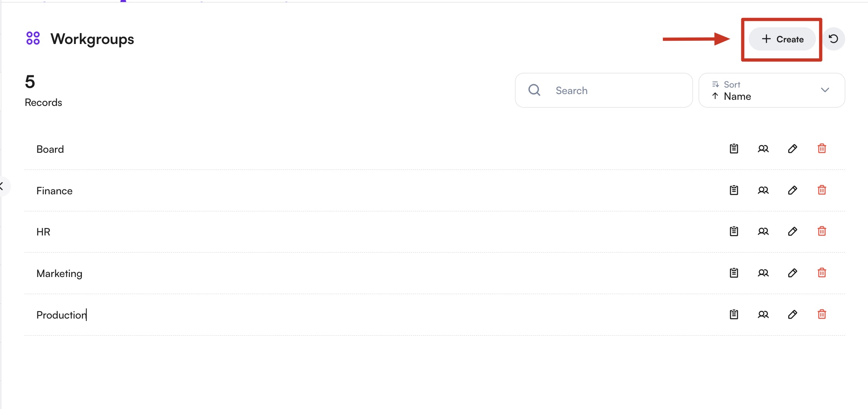
Task: Delete the Production workgroup
Action: [x=822, y=314]
